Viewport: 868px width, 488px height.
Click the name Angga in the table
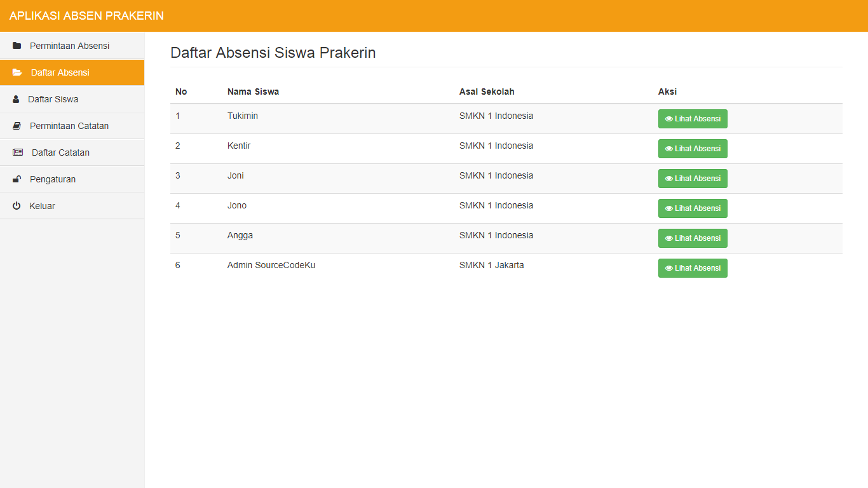coord(240,235)
